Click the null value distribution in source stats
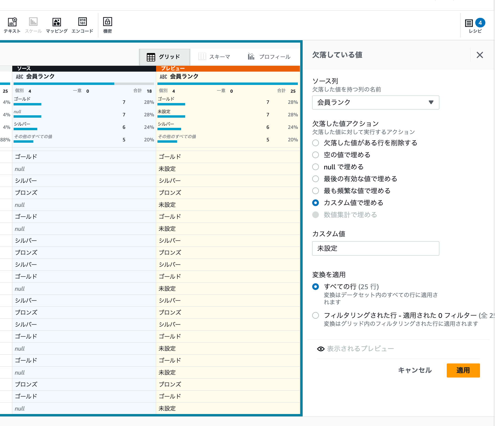The image size is (504, 426). [x=84, y=114]
